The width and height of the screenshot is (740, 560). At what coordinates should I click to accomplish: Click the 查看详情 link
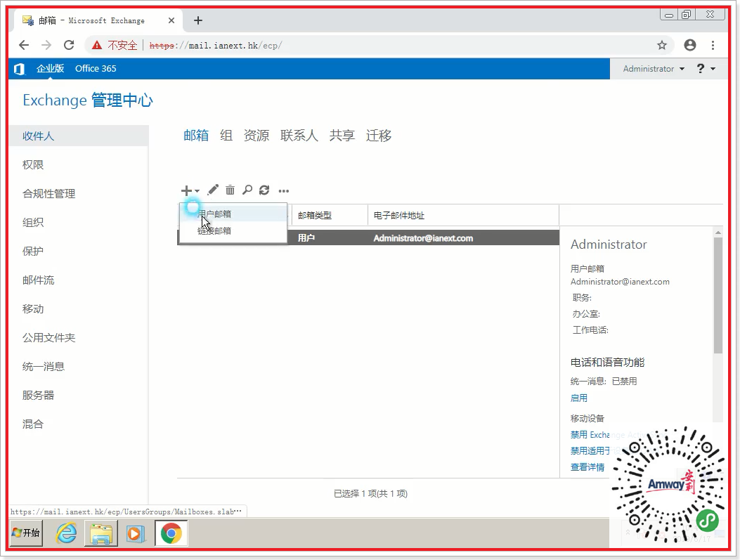point(587,467)
